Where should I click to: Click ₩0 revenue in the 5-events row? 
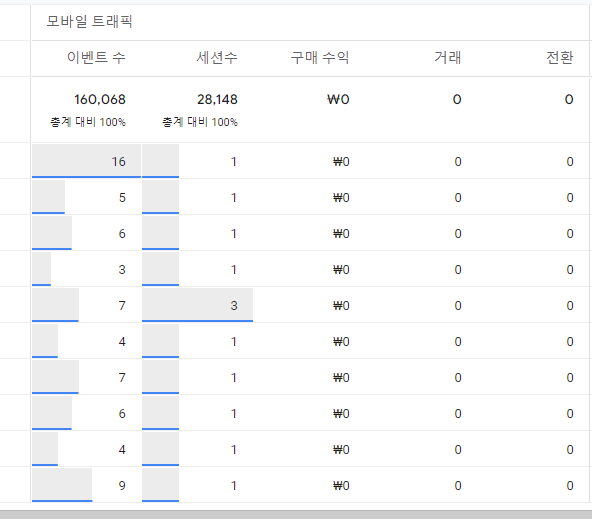(x=341, y=198)
